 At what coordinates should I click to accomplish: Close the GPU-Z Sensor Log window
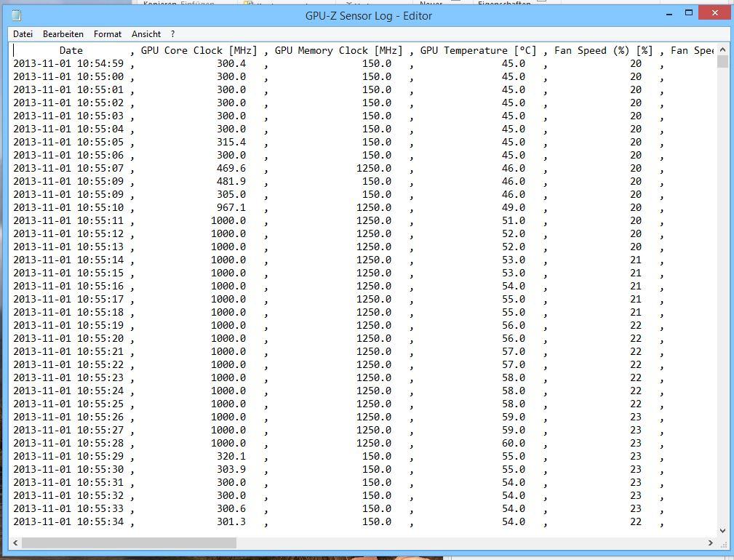(x=715, y=13)
